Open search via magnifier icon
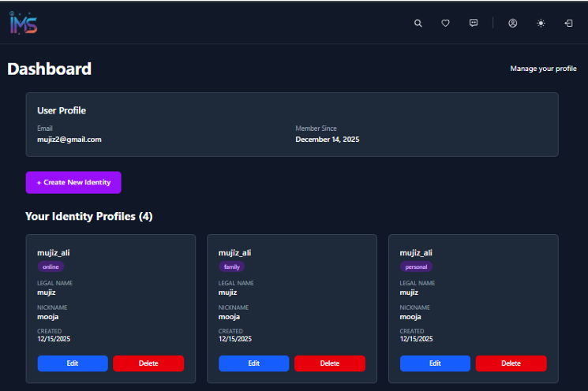 [418, 24]
